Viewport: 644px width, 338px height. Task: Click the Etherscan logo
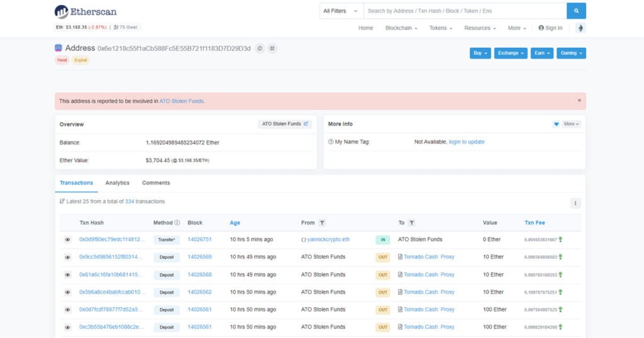(86, 11)
